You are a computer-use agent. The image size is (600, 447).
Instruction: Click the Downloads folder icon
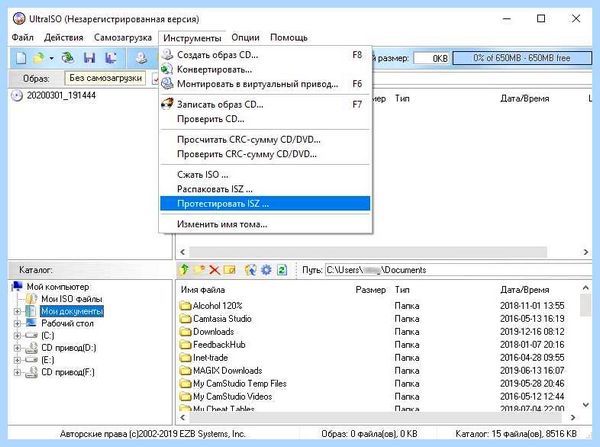tap(186, 331)
